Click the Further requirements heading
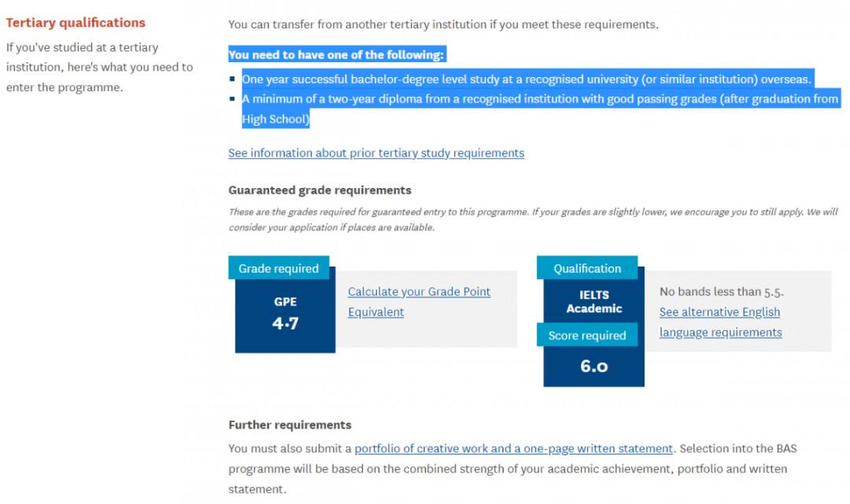This screenshot has height=504, width=850. [290, 425]
